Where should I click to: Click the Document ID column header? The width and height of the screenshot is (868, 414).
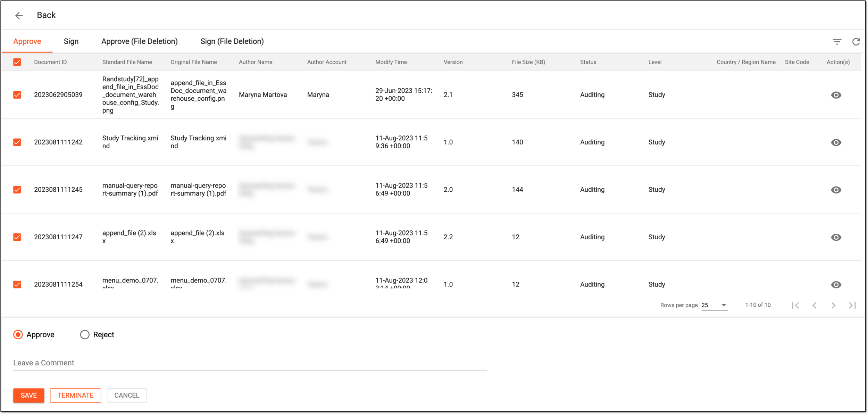[50, 62]
